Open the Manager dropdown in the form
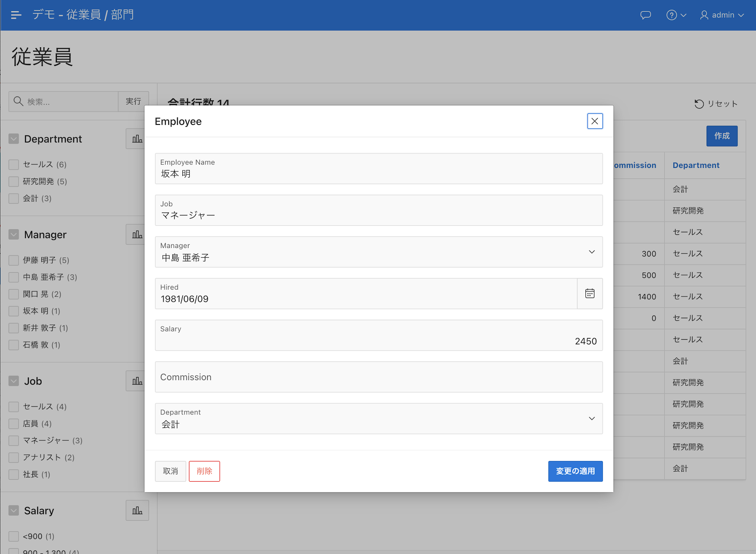 pyautogui.click(x=591, y=252)
